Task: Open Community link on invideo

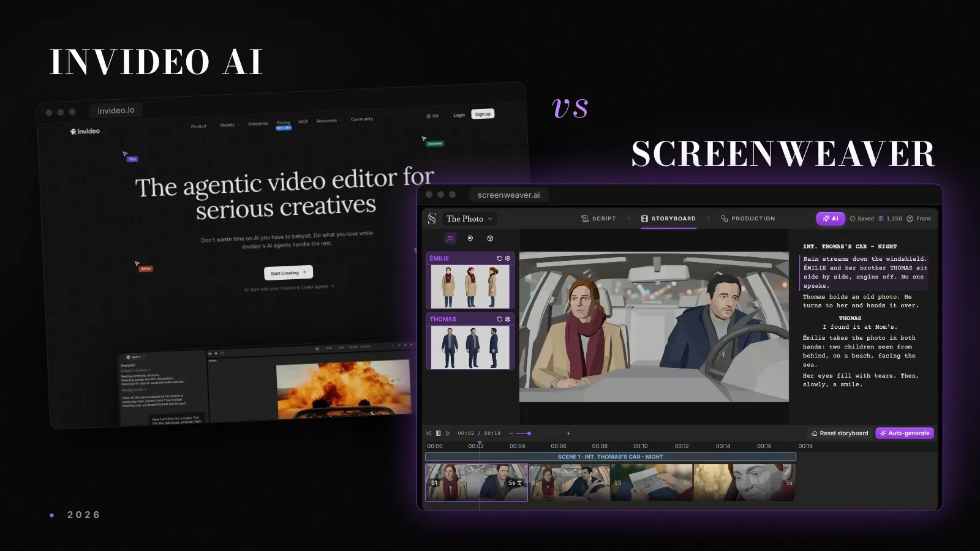Action: click(361, 119)
